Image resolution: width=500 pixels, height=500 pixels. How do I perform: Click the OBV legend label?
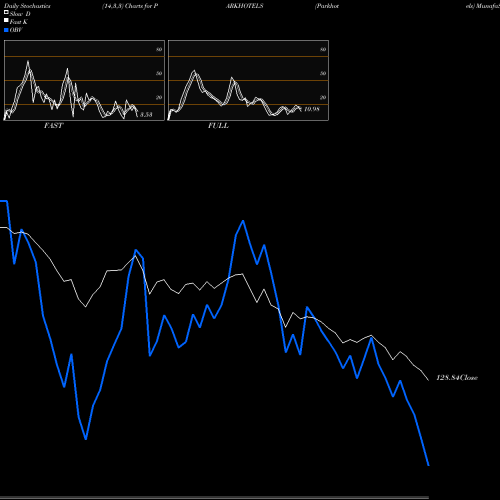(x=16, y=30)
